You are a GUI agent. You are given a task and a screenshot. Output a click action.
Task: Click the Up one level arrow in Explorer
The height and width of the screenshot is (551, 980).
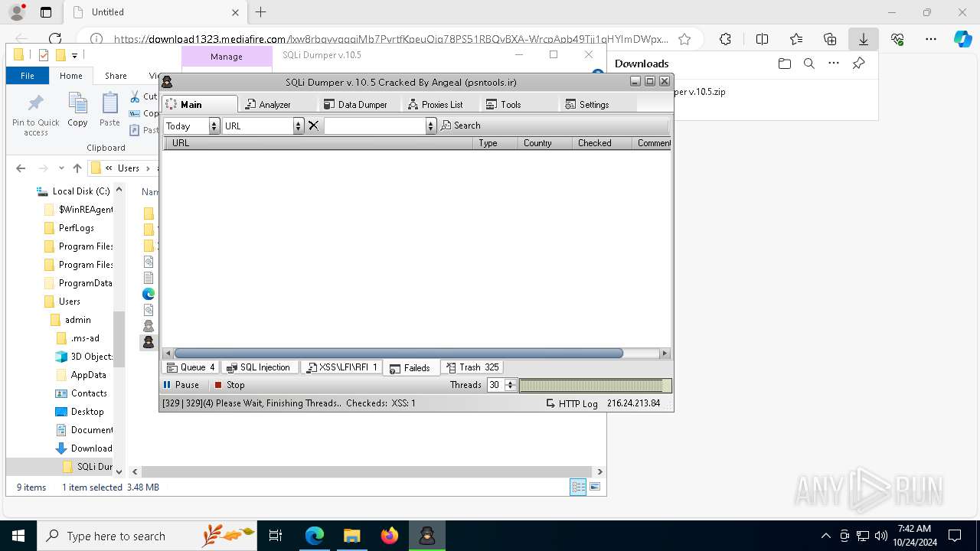click(x=77, y=168)
